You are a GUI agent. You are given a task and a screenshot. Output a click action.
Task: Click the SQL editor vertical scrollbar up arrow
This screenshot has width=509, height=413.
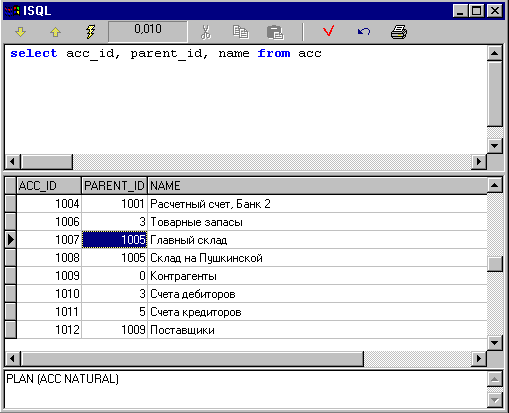click(495, 53)
